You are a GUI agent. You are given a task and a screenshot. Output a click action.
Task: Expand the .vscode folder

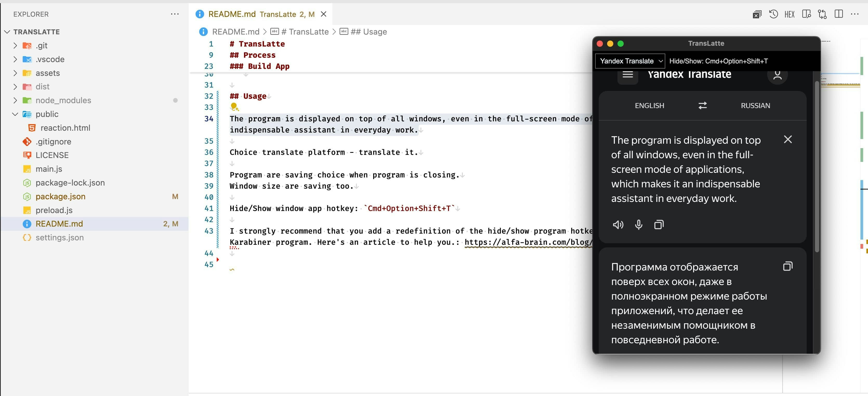click(15, 59)
